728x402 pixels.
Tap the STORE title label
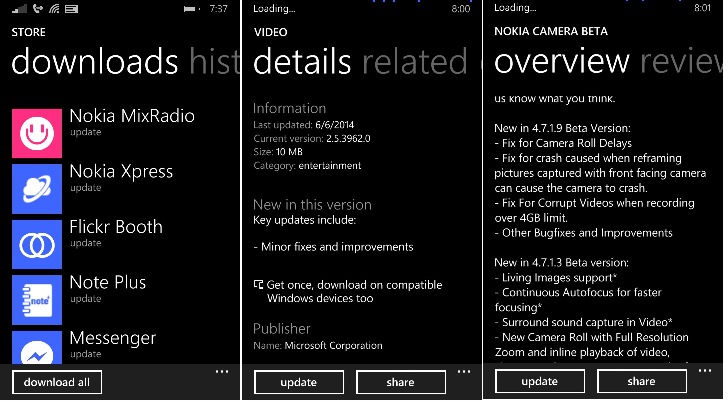(29, 32)
